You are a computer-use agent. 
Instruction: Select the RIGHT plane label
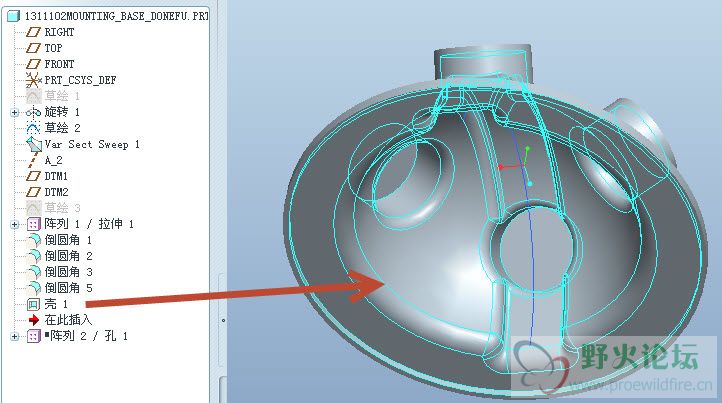tap(59, 32)
